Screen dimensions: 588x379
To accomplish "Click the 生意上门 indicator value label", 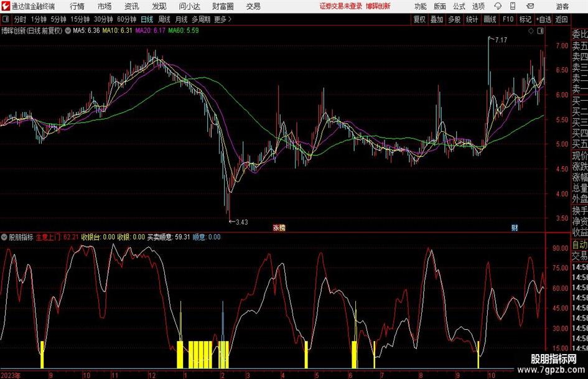I will pos(57,236).
